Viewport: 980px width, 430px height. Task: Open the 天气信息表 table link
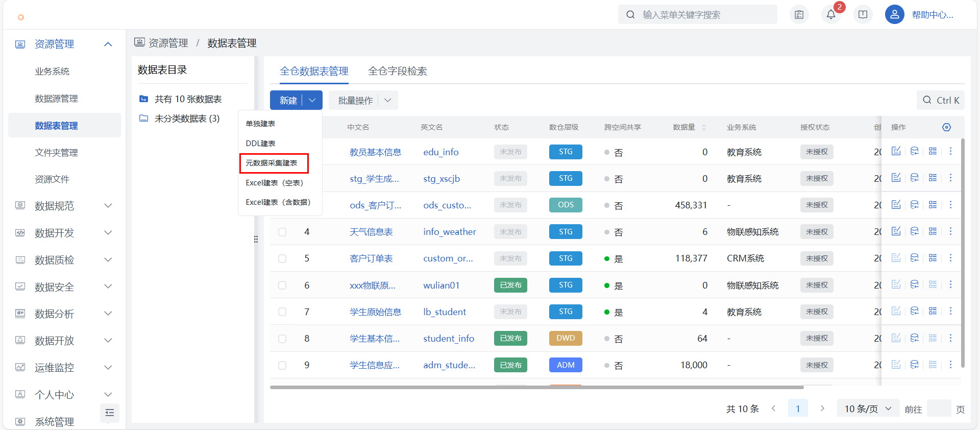[371, 232]
